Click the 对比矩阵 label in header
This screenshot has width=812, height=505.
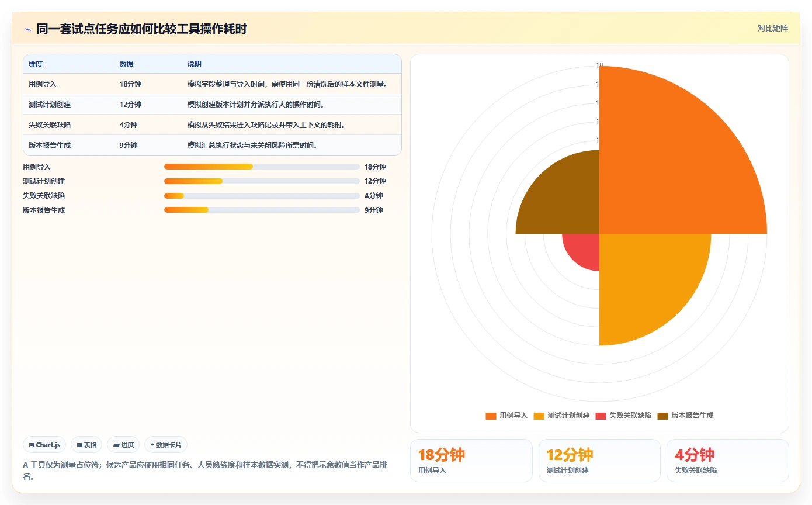click(772, 28)
